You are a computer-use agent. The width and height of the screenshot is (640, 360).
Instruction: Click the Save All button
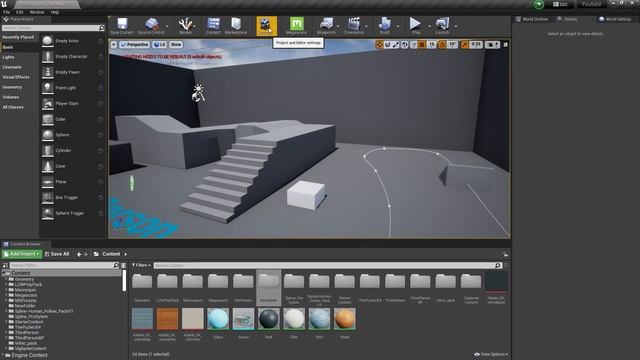57,254
